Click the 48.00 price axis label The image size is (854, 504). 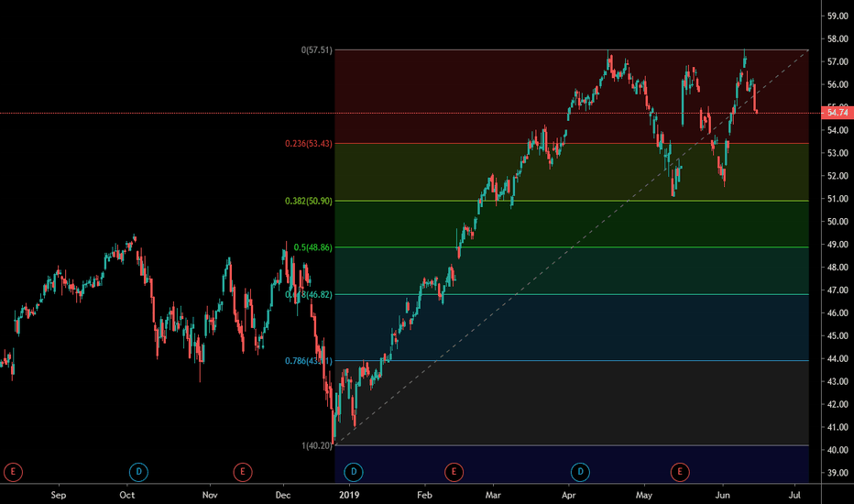tap(838, 268)
